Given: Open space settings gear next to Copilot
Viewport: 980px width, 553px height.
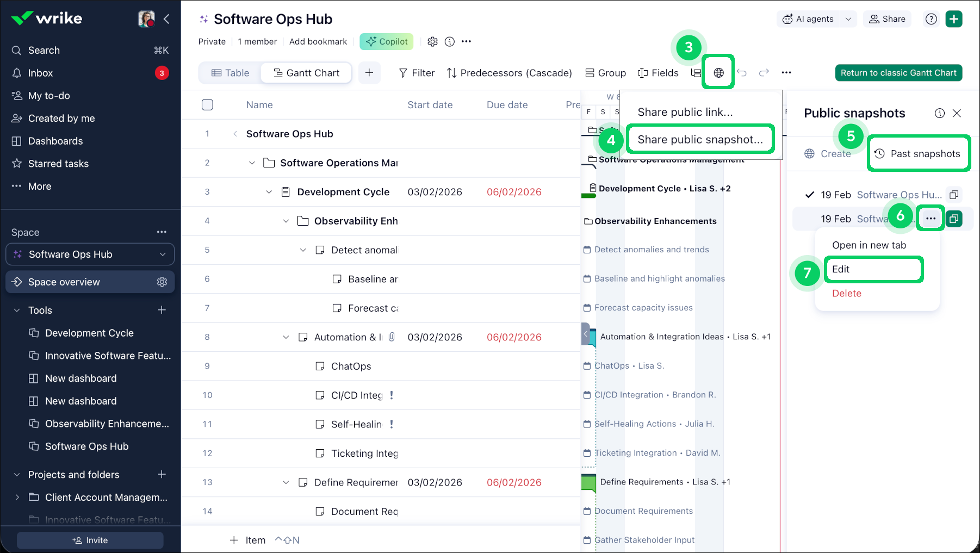Looking at the screenshot, I should click(432, 42).
